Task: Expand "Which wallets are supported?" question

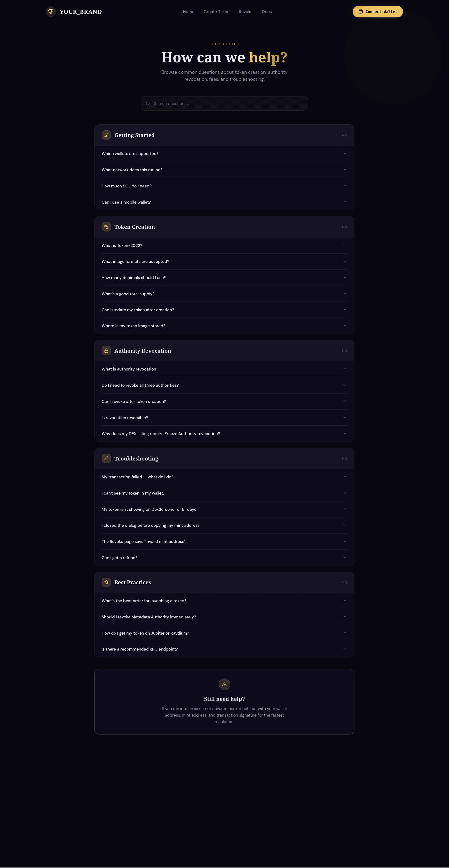Action: (224, 154)
